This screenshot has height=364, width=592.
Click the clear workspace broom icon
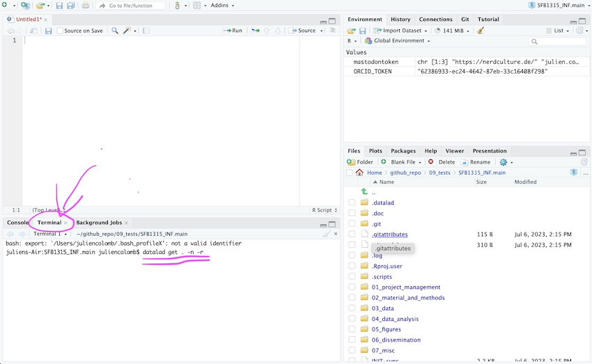(x=481, y=31)
